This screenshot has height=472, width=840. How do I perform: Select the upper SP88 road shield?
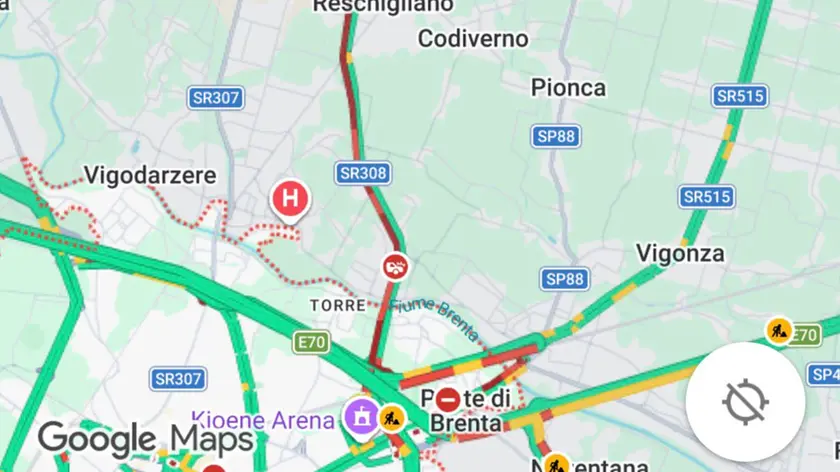pyautogui.click(x=556, y=136)
